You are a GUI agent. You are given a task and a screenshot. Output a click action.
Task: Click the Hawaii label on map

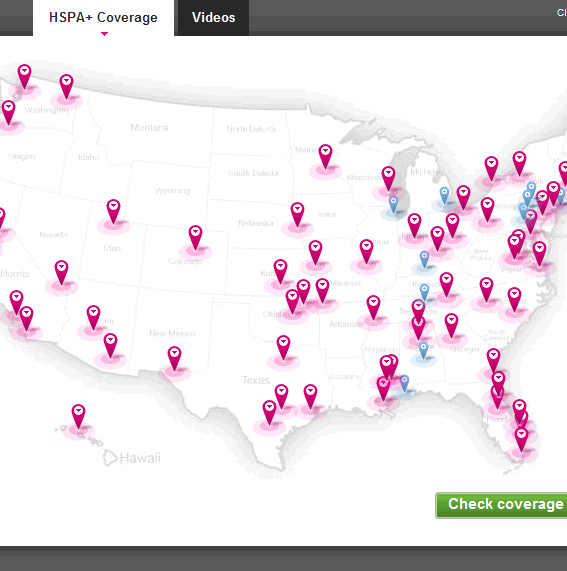140,458
